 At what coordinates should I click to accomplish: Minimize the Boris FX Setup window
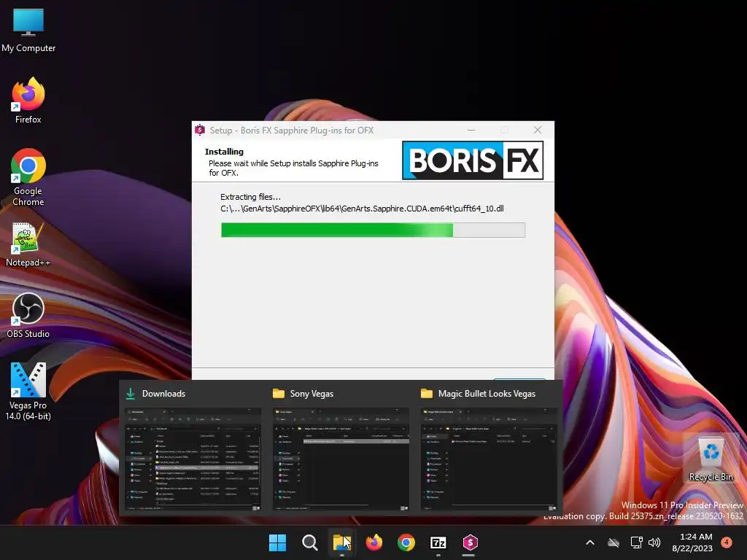pyautogui.click(x=471, y=130)
